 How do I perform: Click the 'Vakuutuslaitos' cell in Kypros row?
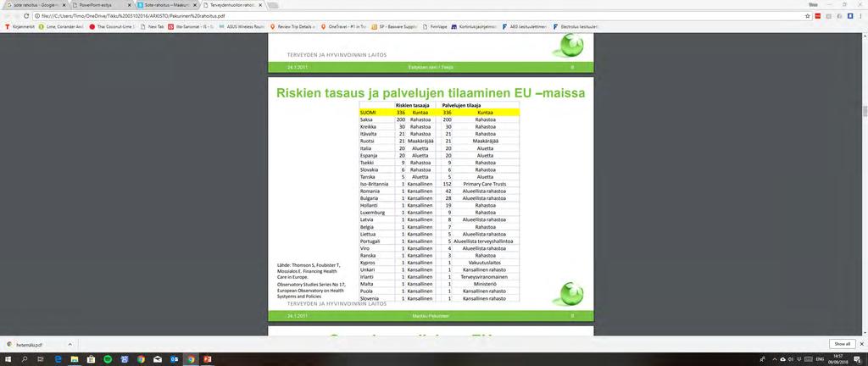(485, 263)
